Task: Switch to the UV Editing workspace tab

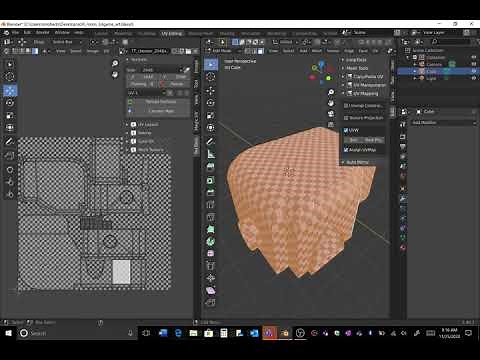Action: (x=172, y=33)
